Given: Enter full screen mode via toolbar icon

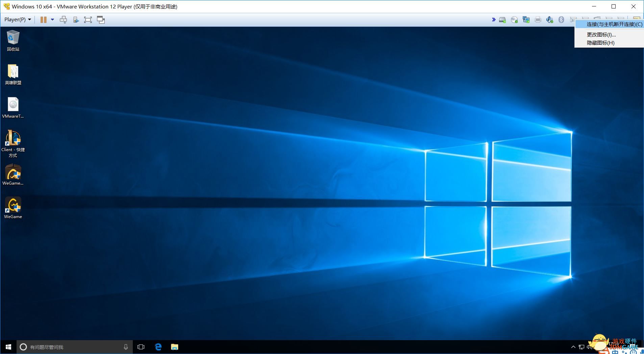Looking at the screenshot, I should pos(88,20).
